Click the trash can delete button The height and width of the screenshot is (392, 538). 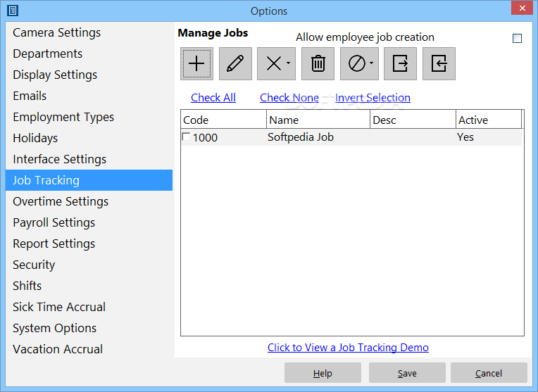tap(318, 64)
